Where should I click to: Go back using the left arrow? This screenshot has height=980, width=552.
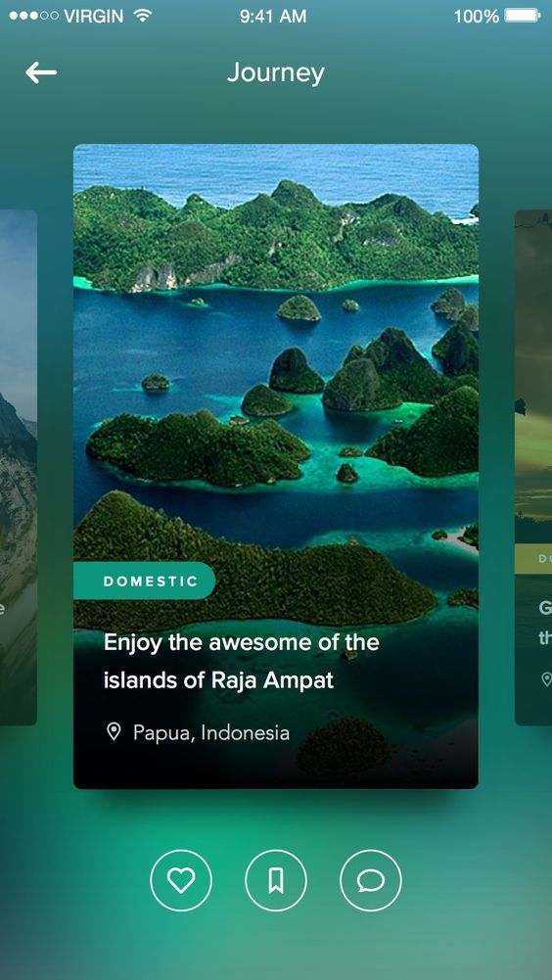point(41,72)
